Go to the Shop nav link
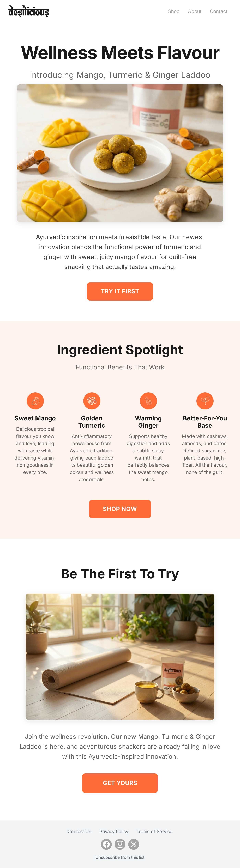 [174, 11]
